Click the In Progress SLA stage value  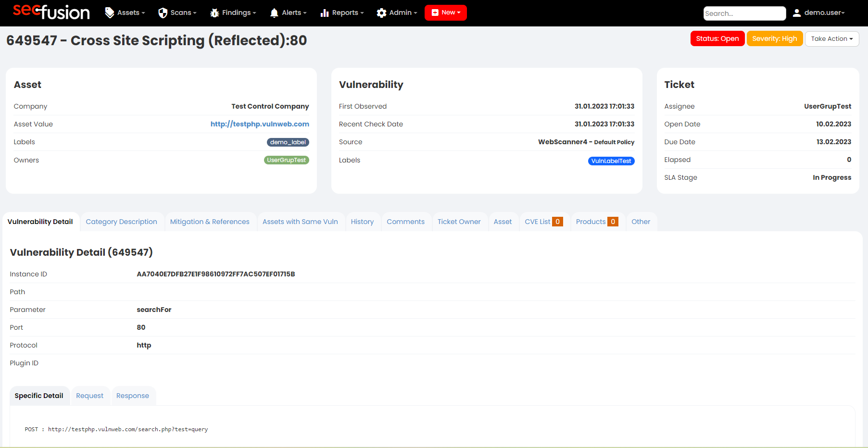pyautogui.click(x=832, y=177)
